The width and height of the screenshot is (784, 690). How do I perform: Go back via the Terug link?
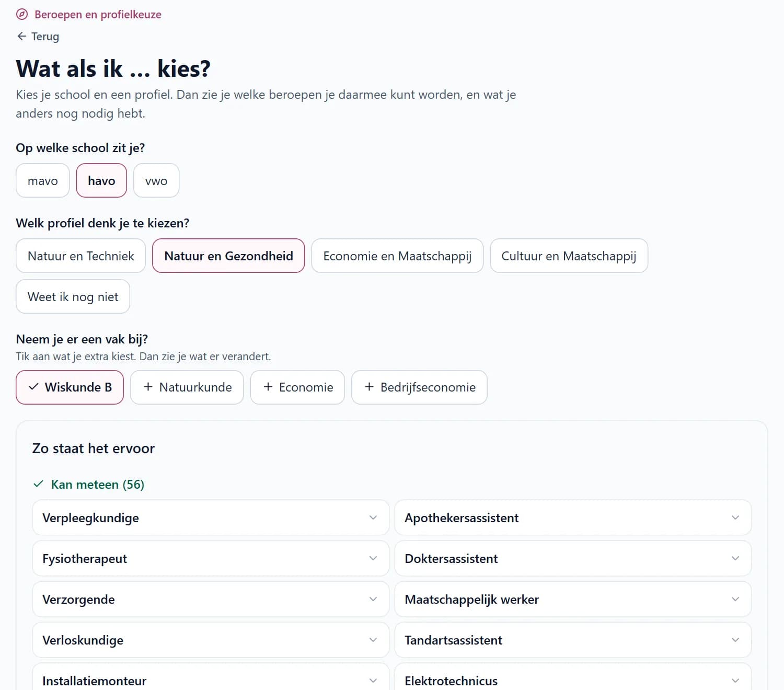(x=38, y=36)
